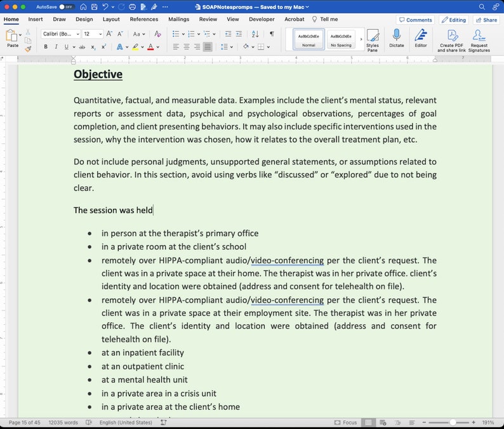The height and width of the screenshot is (429, 504).
Task: Cut selection with the scissors icon
Action: pyautogui.click(x=28, y=32)
